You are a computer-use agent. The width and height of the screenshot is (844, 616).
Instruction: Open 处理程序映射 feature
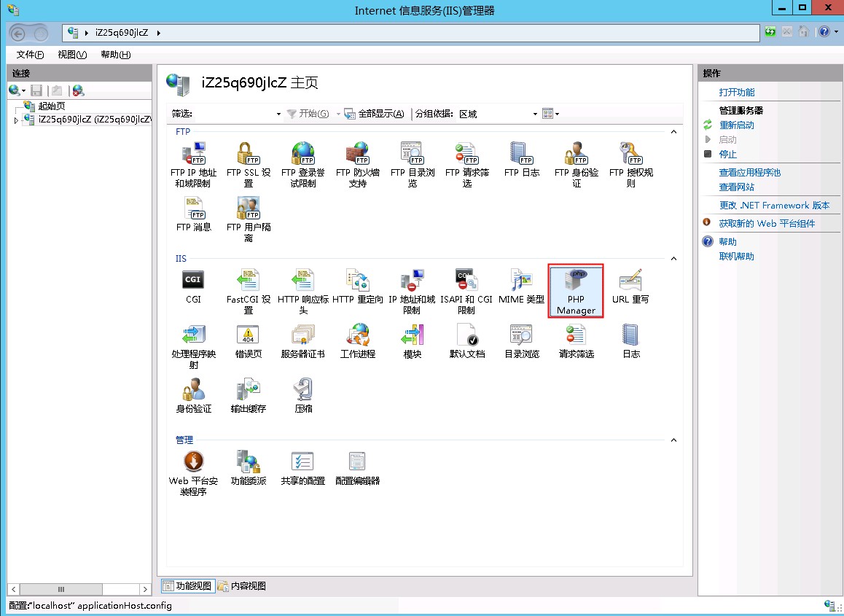click(193, 347)
